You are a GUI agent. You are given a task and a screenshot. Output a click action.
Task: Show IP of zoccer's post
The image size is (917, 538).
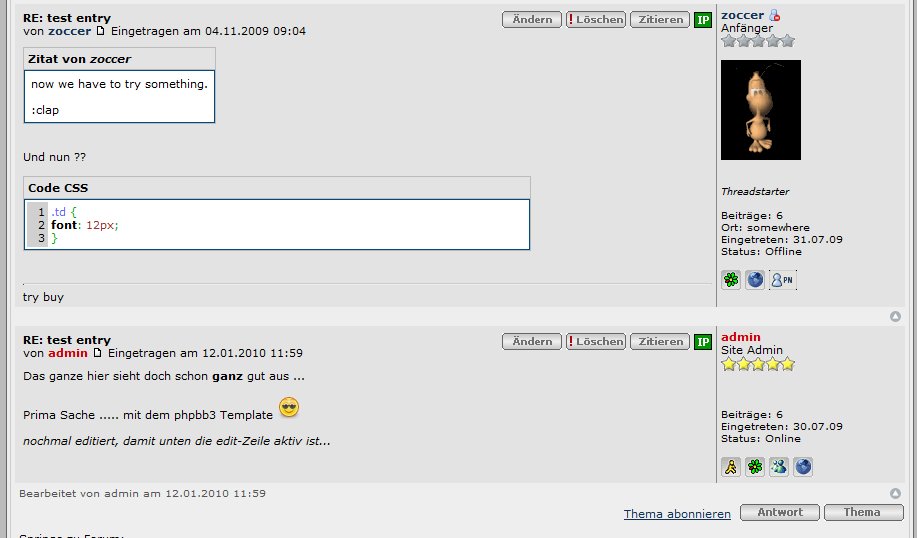tap(703, 19)
